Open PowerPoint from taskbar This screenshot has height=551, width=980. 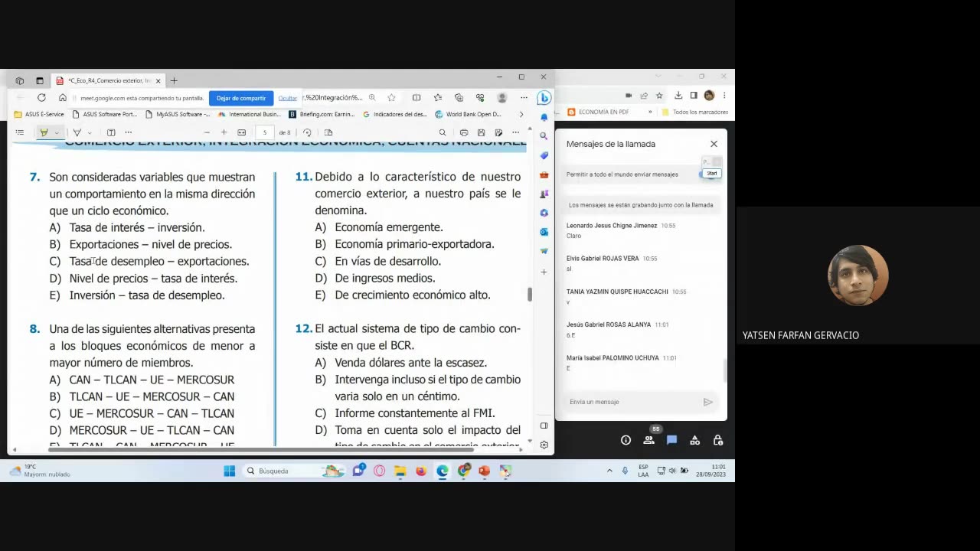click(484, 471)
